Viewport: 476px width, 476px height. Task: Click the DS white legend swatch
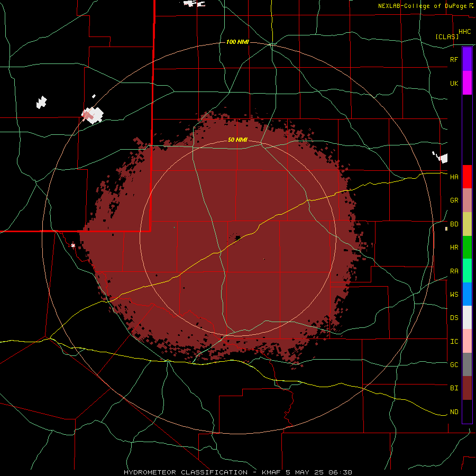pos(467,317)
